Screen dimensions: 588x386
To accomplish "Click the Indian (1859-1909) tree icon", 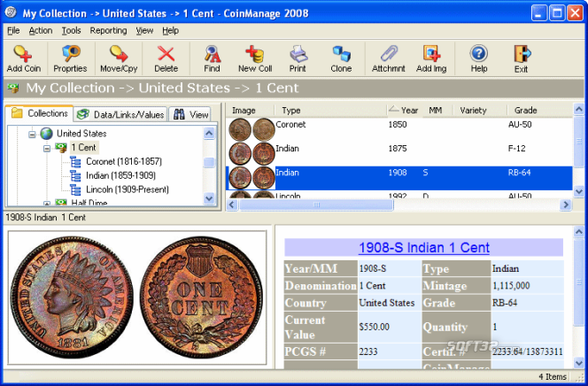I will coord(75,175).
